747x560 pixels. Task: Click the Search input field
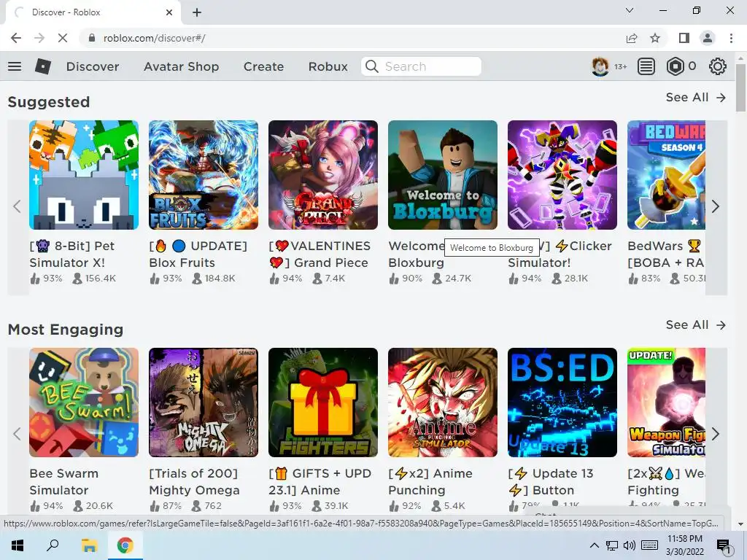(421, 66)
